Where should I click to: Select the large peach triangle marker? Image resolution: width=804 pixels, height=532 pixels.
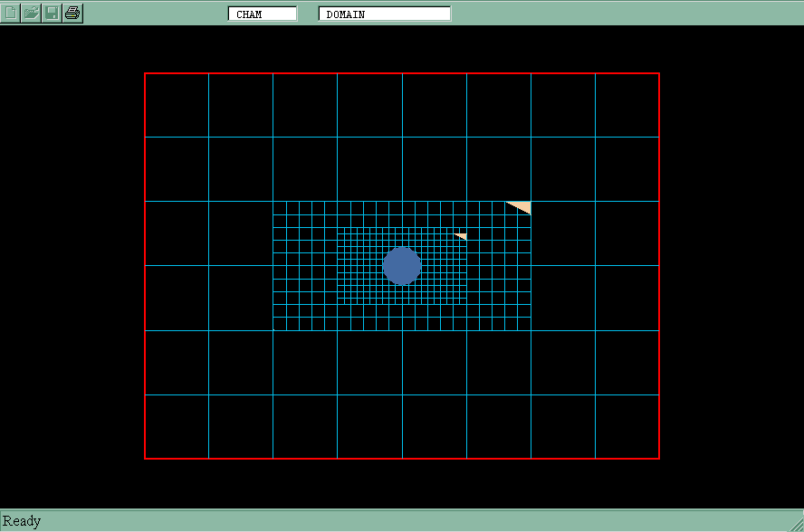tap(522, 207)
